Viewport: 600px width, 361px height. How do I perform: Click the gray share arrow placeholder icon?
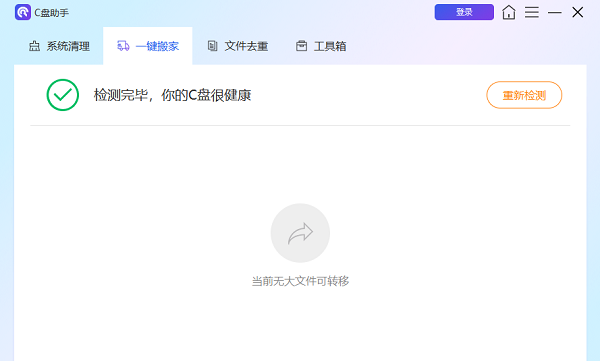tap(300, 233)
